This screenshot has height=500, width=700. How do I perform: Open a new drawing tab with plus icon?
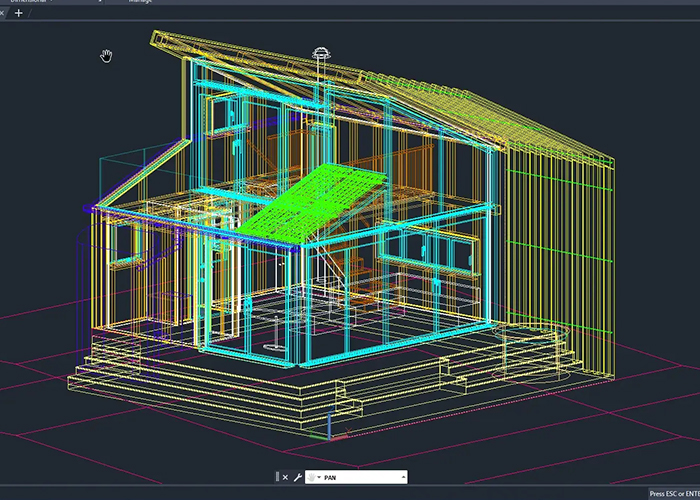(18, 13)
